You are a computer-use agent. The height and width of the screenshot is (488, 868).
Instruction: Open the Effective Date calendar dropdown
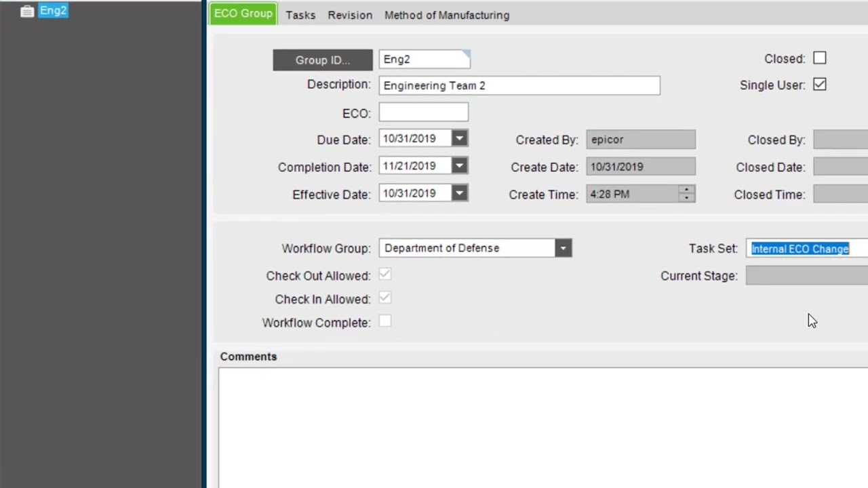coord(459,194)
